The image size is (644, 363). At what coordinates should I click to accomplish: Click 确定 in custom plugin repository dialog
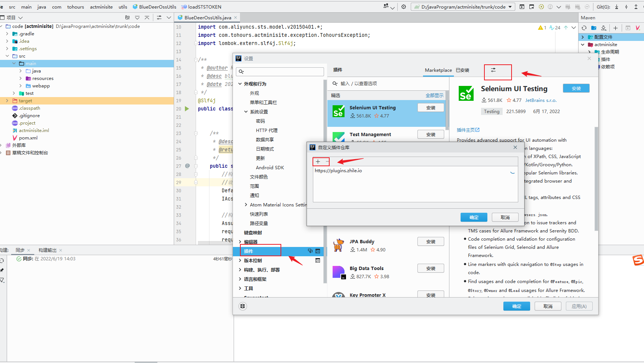click(474, 217)
